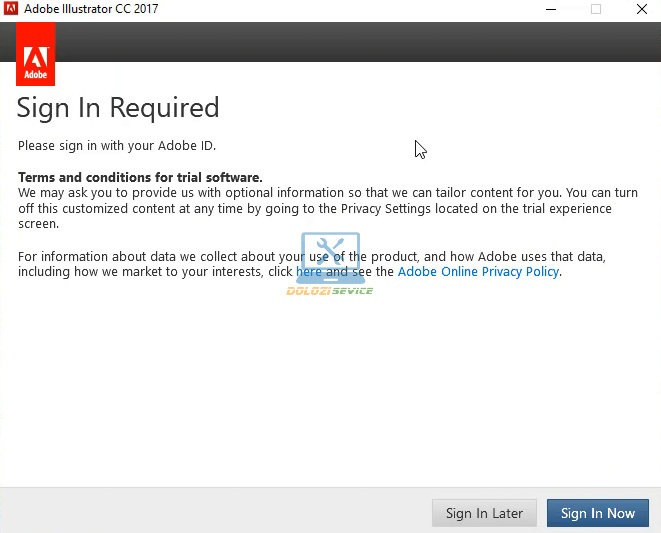Image resolution: width=661 pixels, height=533 pixels.
Task: Click the "Adobe Illustrator CC 2017" window title
Action: (x=92, y=10)
